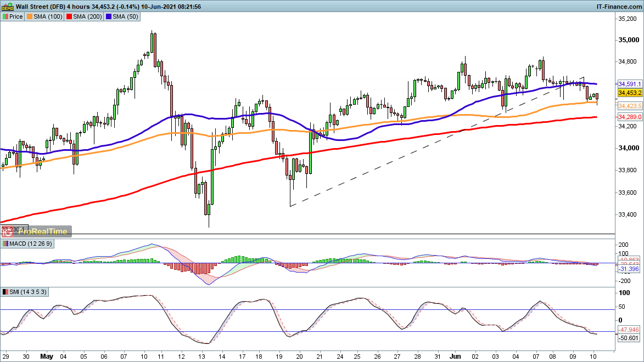This screenshot has height=362, width=644.
Task: Click the IG logo on the ProRealTime watermark
Action: [8, 231]
